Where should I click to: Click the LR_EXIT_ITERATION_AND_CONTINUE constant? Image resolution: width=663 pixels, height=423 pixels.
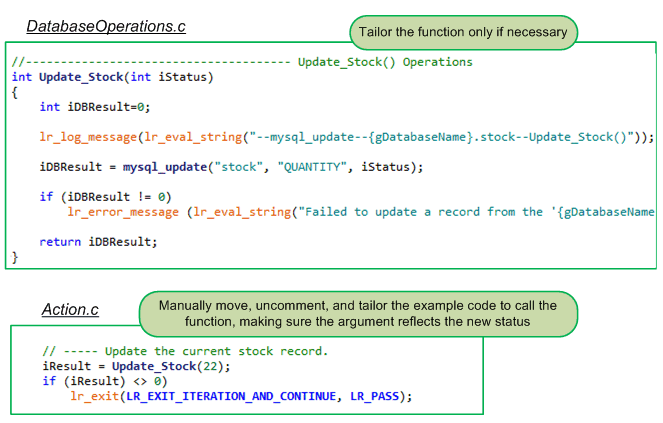click(231, 396)
